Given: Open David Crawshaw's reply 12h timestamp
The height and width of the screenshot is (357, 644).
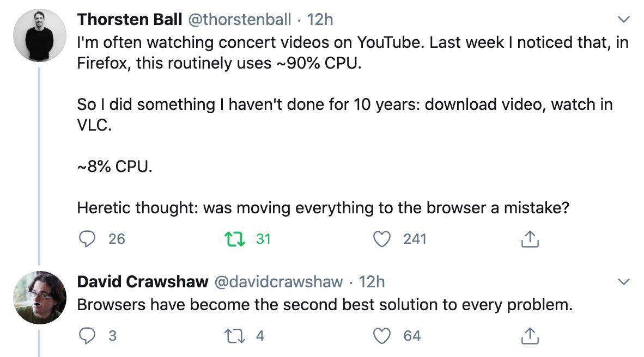Looking at the screenshot, I should click(x=372, y=281).
